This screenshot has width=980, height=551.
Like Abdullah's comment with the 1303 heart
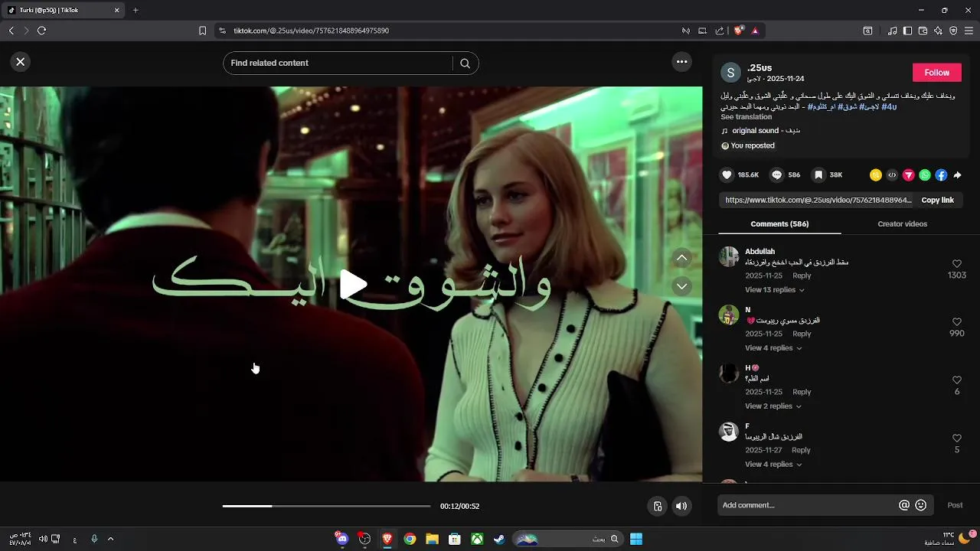point(957,264)
